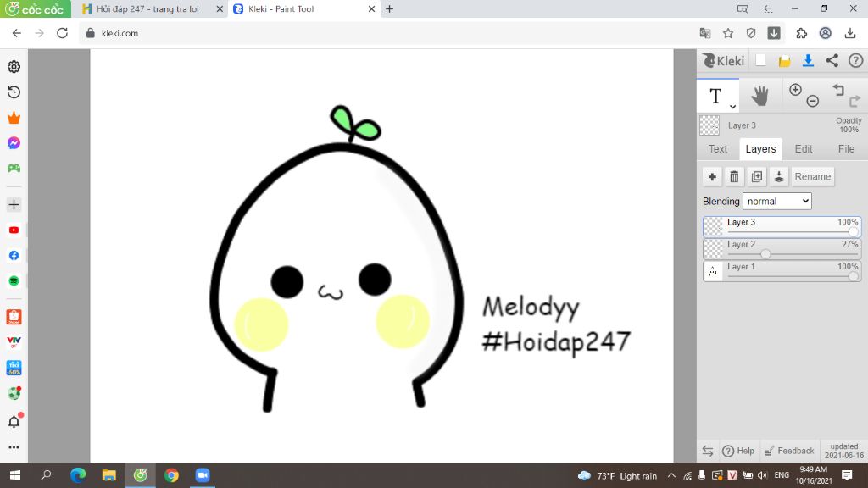The width and height of the screenshot is (868, 488).
Task: Open browsing history in sidebar
Action: click(14, 91)
